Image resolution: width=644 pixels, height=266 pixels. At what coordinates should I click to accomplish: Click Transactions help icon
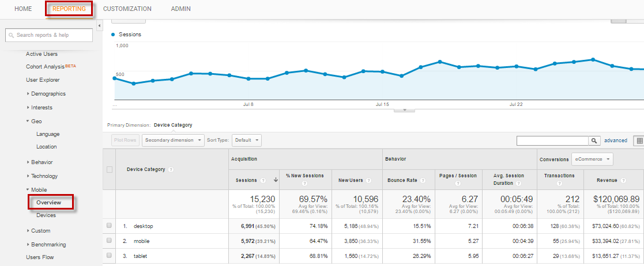(559, 184)
